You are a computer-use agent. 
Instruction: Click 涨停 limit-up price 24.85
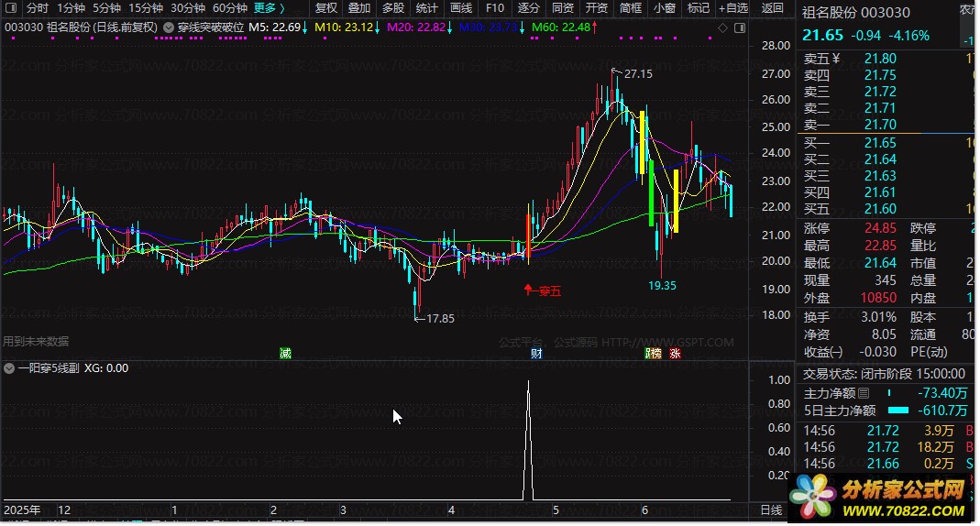880,228
